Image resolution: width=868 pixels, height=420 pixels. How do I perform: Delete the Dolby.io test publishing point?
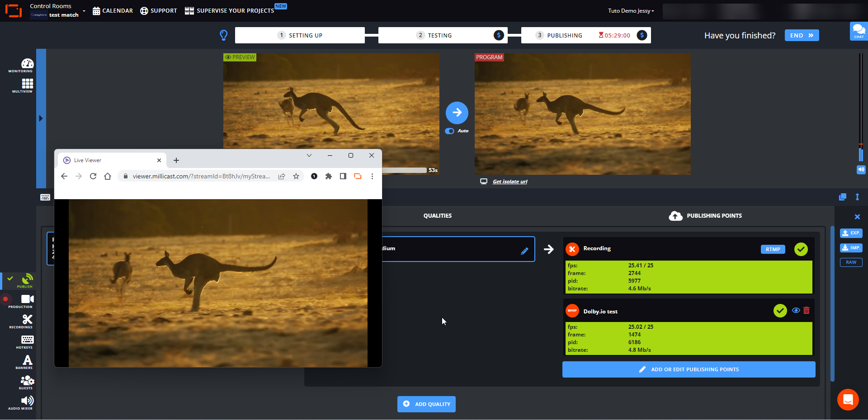coord(807,311)
